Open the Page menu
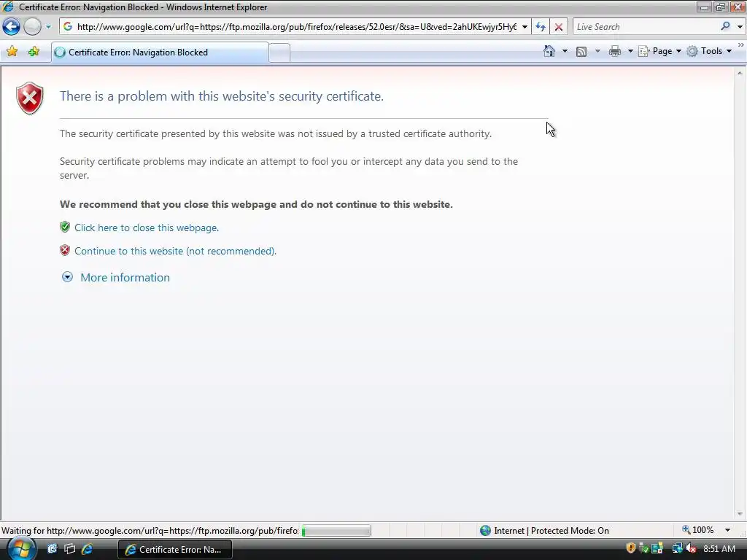The image size is (747, 560). click(660, 51)
